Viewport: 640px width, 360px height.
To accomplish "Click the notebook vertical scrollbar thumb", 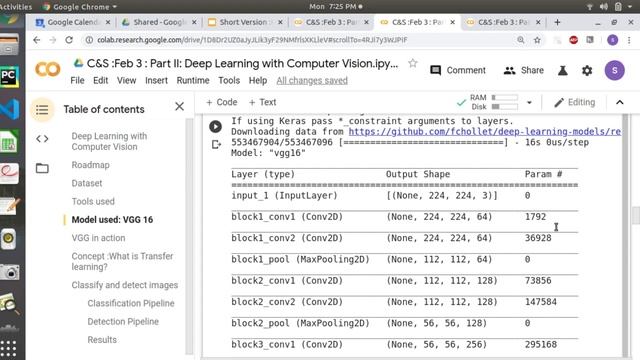I will pos(636,216).
